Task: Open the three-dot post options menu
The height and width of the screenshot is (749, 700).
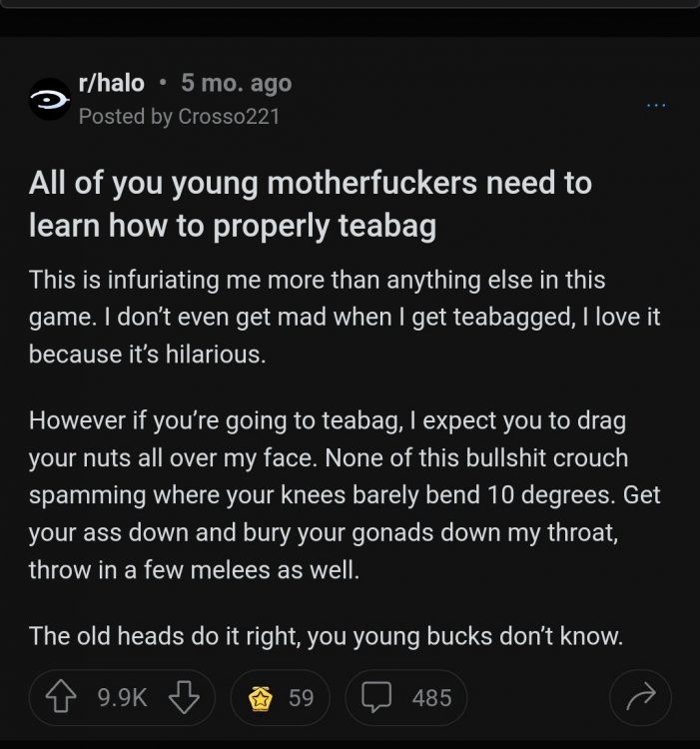Action: [655, 104]
